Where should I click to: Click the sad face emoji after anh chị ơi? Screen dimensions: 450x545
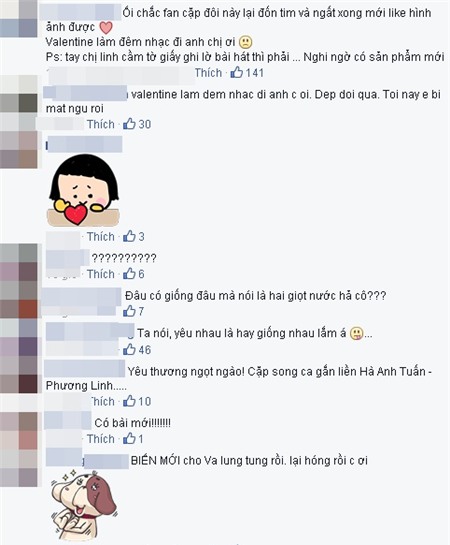pos(246,42)
